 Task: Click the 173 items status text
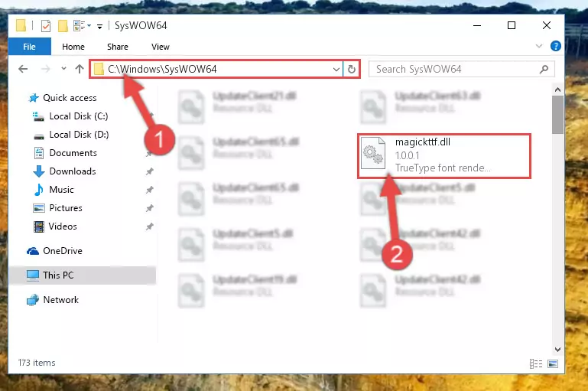pos(37,363)
